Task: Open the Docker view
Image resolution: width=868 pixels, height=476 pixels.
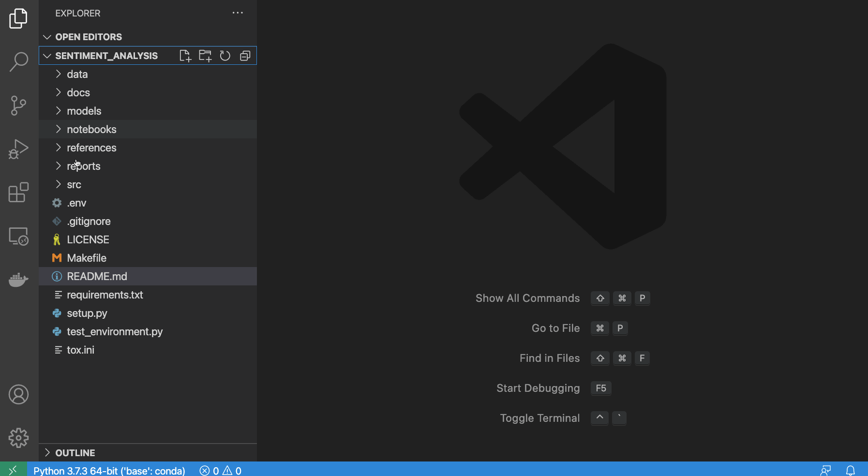Action: [18, 280]
